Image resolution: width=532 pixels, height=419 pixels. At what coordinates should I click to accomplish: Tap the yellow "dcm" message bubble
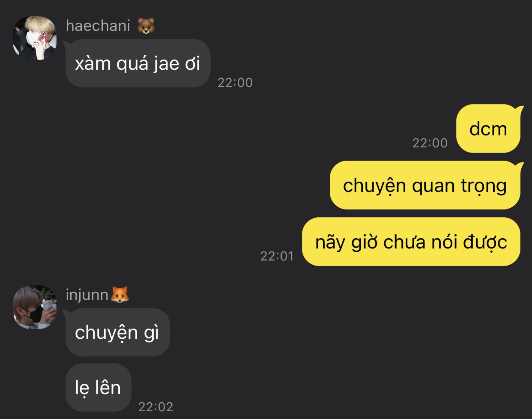point(488,129)
